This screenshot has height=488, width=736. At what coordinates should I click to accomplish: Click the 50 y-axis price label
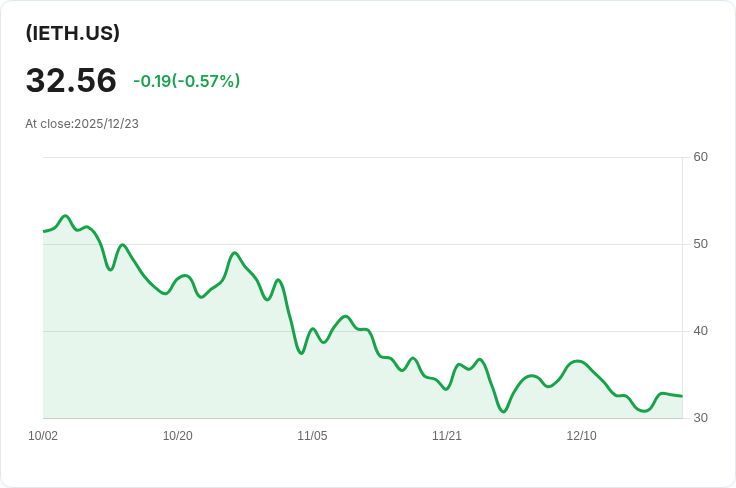coord(700,244)
